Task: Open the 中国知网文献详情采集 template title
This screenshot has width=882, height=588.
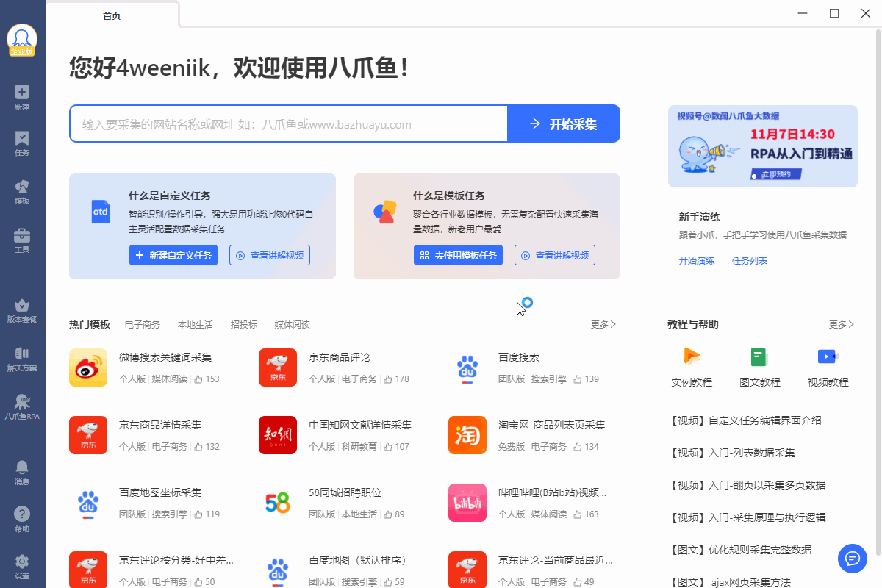Action: pyautogui.click(x=360, y=425)
